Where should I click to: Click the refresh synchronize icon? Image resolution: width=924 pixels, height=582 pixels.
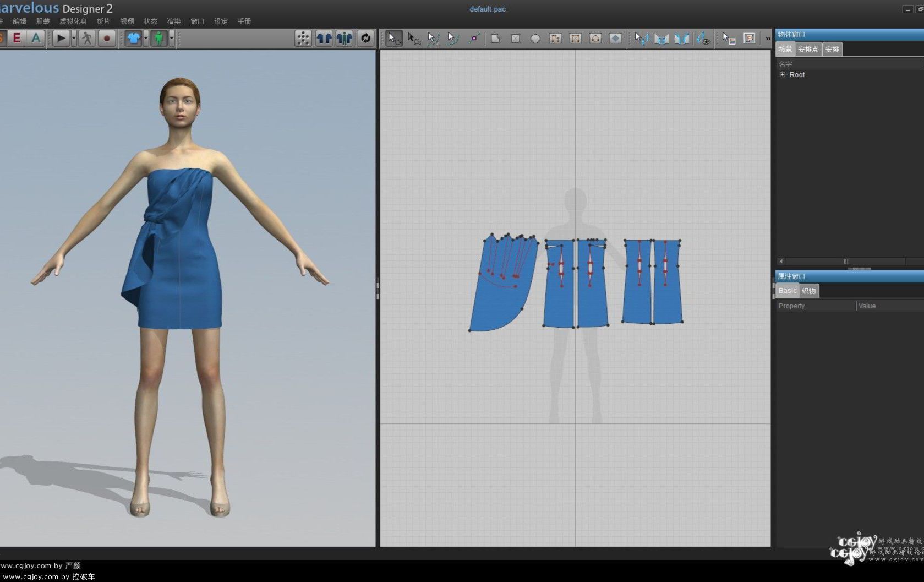[365, 38]
